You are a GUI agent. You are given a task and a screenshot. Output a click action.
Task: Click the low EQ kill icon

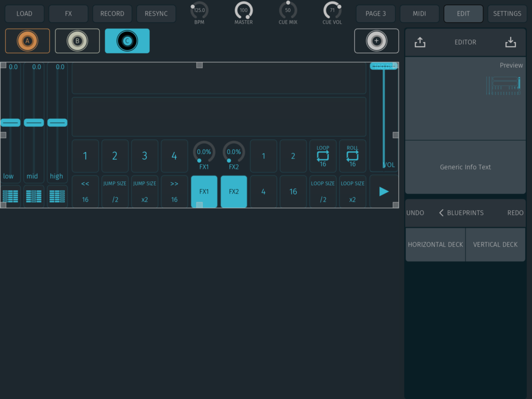tap(10, 196)
